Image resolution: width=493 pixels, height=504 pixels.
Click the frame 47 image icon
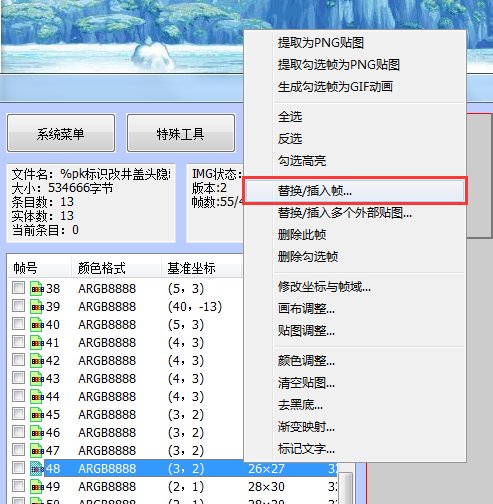coord(37,451)
